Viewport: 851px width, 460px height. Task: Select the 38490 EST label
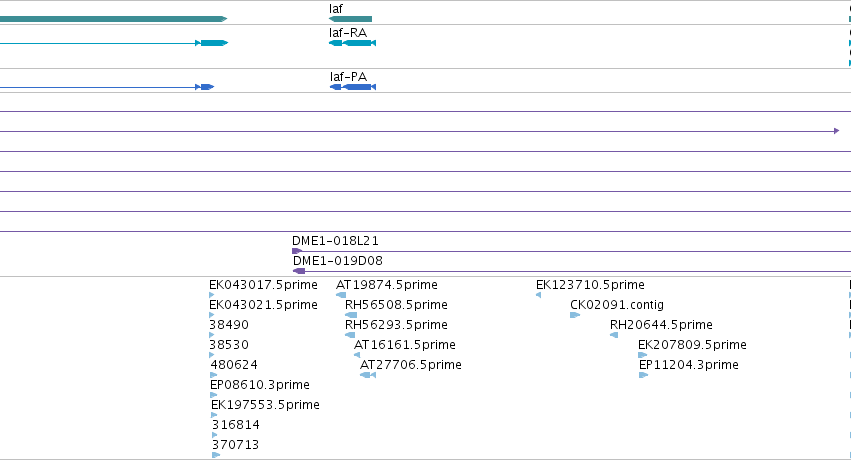coord(229,325)
